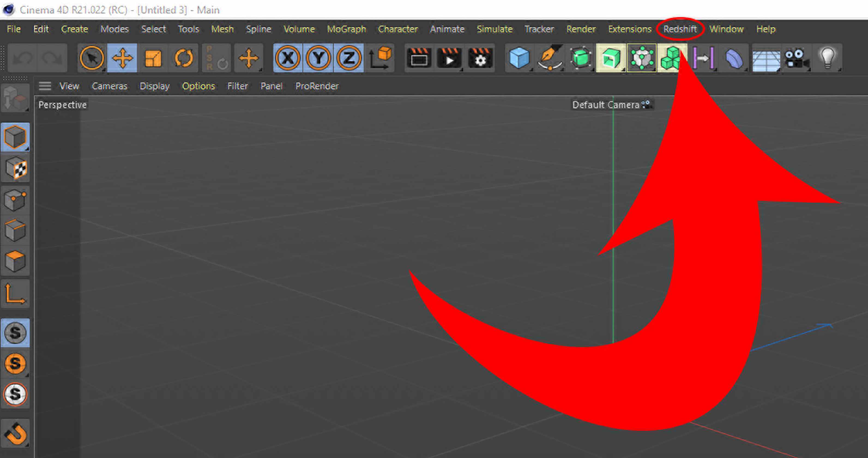This screenshot has width=868, height=458.
Task: Select the Magnet tool
Action: click(x=15, y=434)
